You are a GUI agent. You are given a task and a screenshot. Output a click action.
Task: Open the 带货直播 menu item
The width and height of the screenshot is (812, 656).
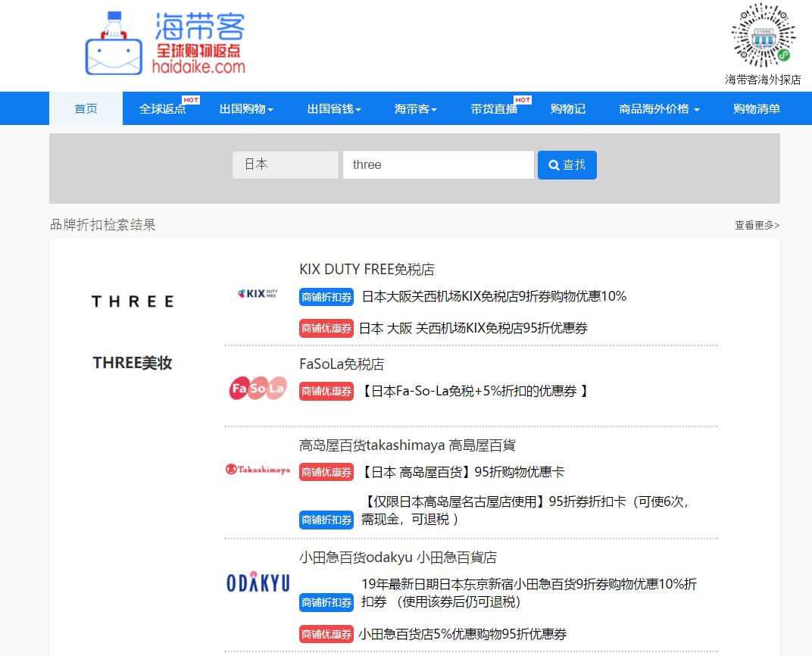pyautogui.click(x=494, y=108)
